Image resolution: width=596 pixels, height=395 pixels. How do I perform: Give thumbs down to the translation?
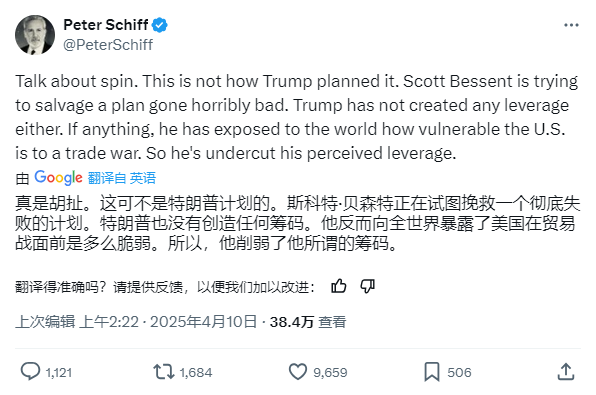click(368, 286)
